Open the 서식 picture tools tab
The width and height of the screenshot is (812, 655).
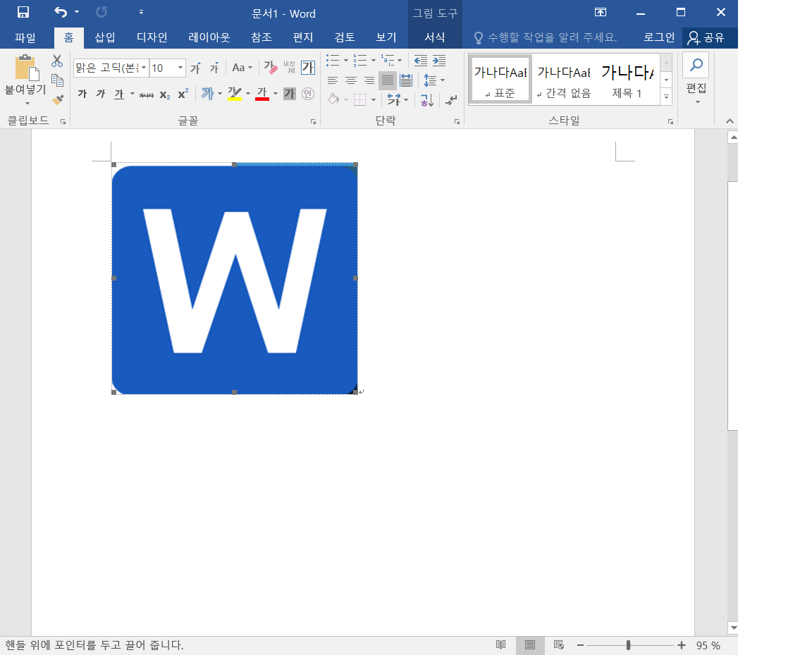434,37
